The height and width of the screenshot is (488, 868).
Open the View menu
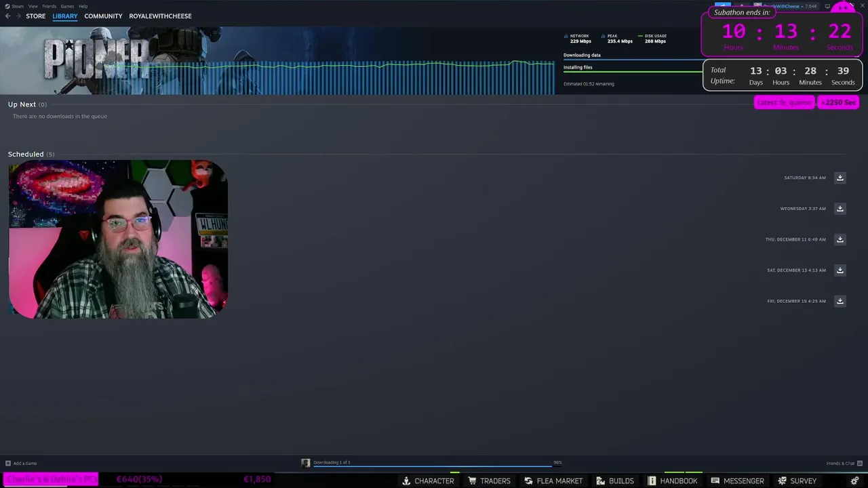coord(33,6)
